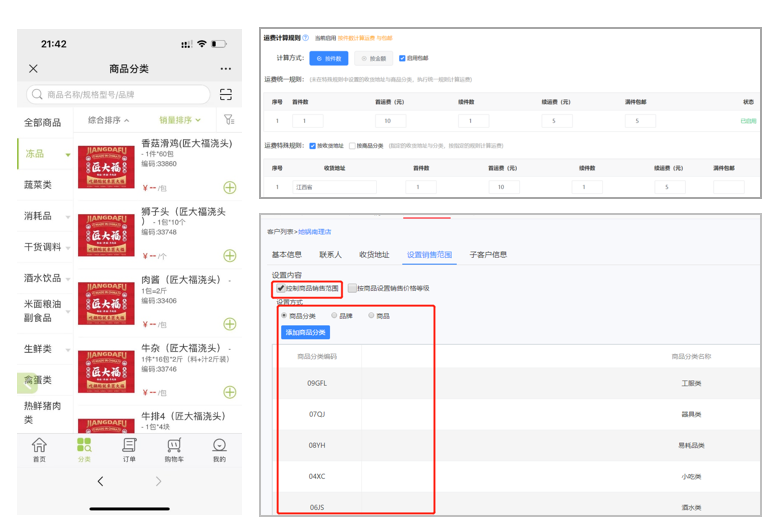
Task: Add 肉酱 to cart with plus icon
Action: pyautogui.click(x=230, y=324)
